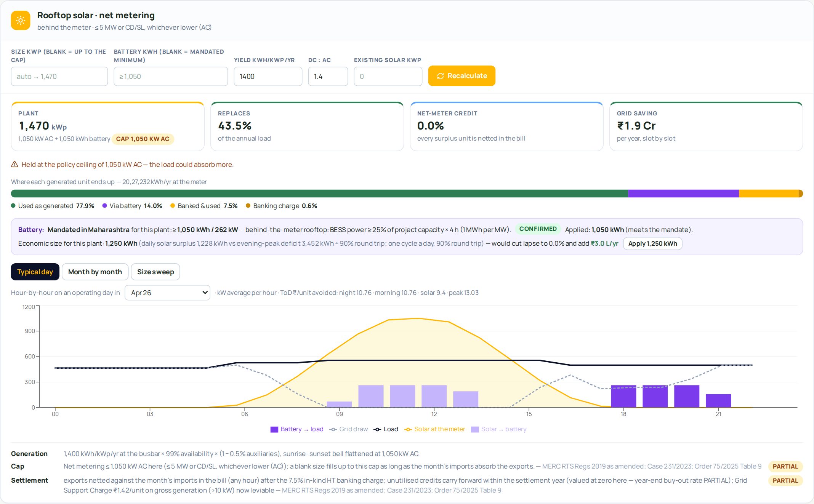Click the 'Rooftop solar · net metering' title

pos(96,15)
